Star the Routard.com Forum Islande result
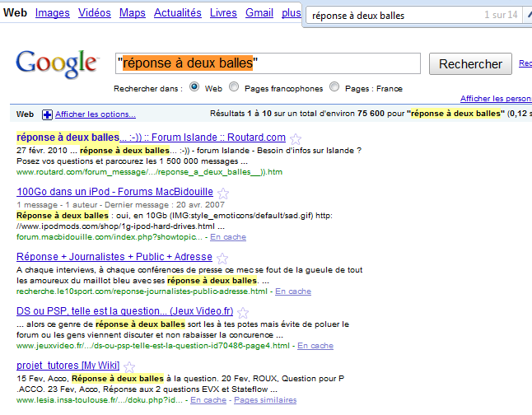 tap(296, 139)
